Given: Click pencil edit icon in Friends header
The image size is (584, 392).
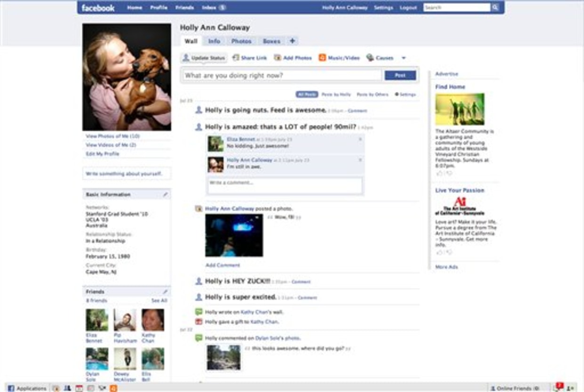Looking at the screenshot, I should click(165, 292).
